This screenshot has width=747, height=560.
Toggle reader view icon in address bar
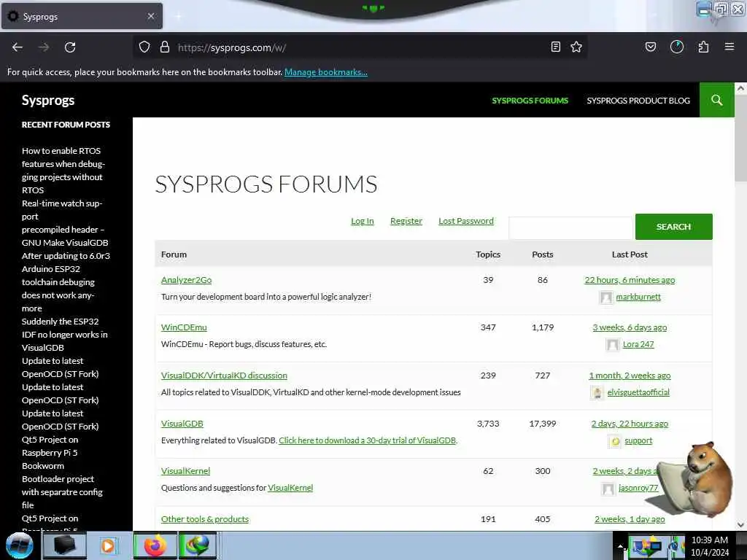click(x=555, y=47)
